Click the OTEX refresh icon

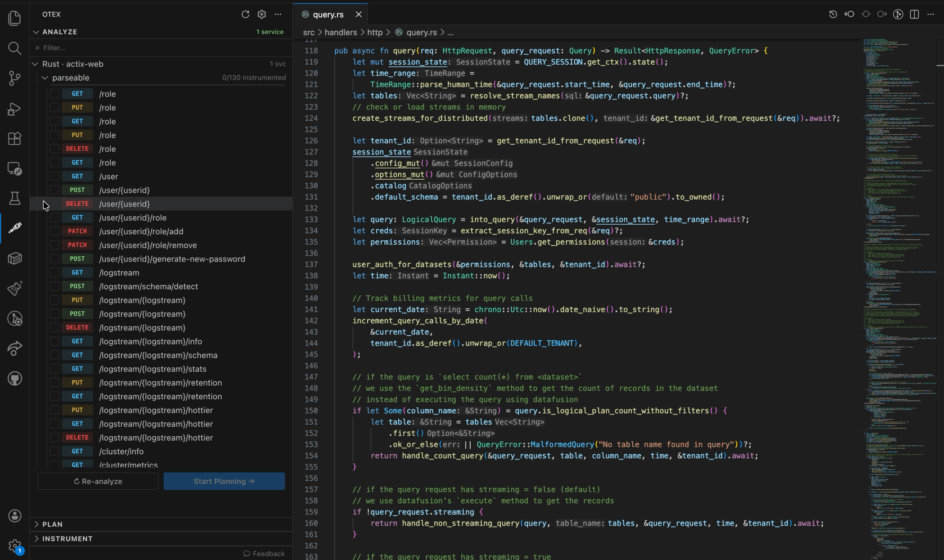(245, 14)
